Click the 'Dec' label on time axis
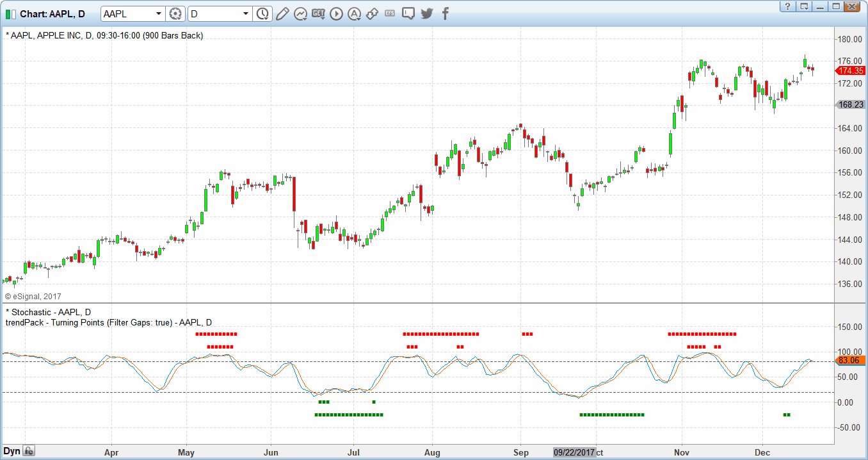Screen dimensions: 868x460 click(x=763, y=452)
